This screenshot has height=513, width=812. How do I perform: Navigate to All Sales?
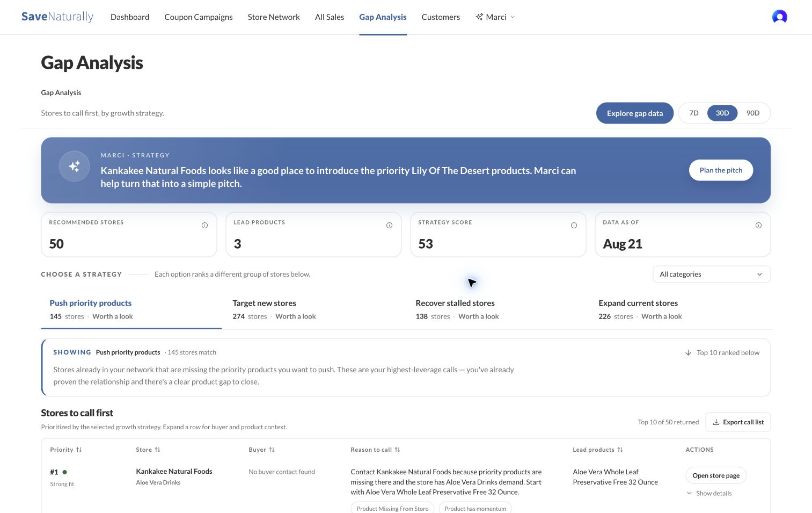click(x=330, y=17)
